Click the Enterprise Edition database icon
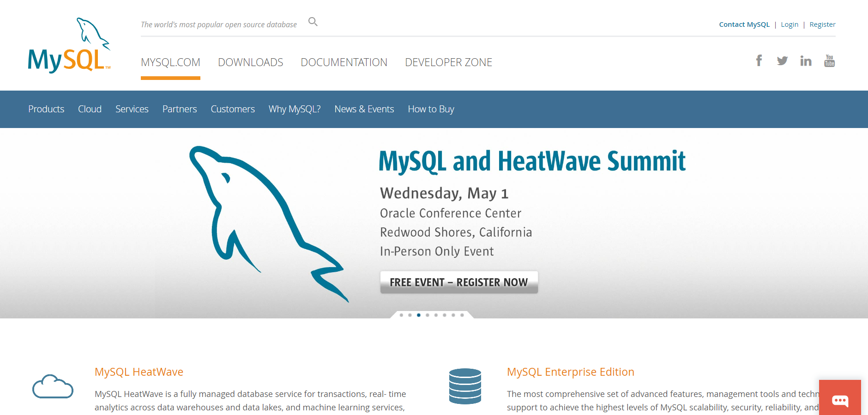 [465, 386]
